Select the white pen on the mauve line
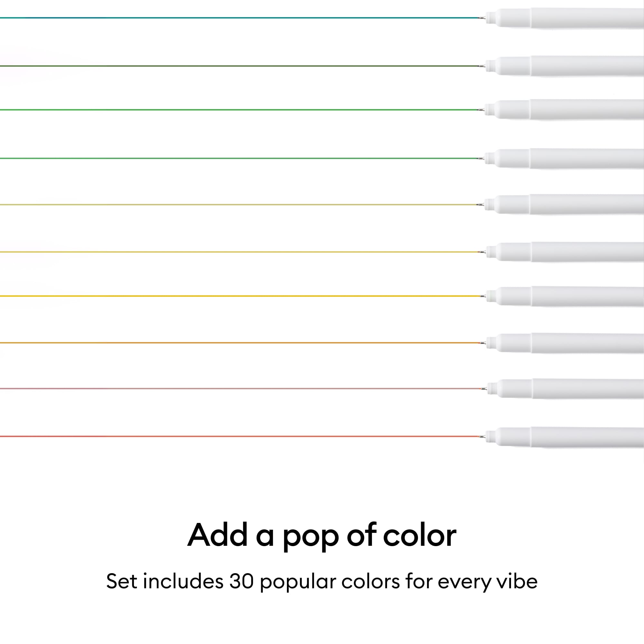 point(567,389)
